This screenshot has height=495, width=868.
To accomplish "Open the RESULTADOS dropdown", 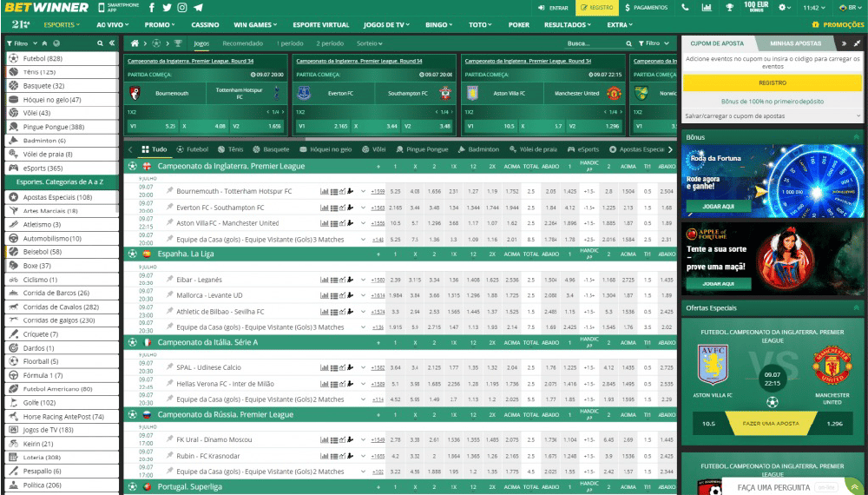I will pyautogui.click(x=568, y=25).
